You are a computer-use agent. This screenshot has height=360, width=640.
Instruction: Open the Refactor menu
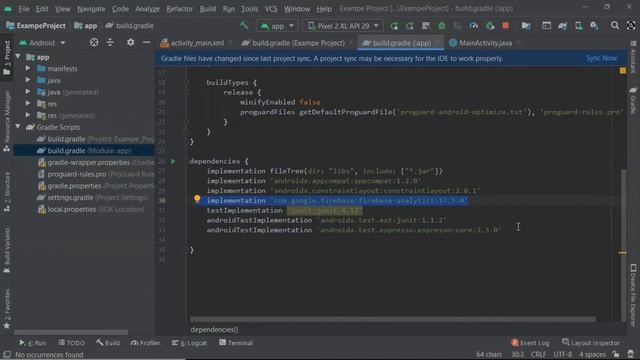coord(180,9)
